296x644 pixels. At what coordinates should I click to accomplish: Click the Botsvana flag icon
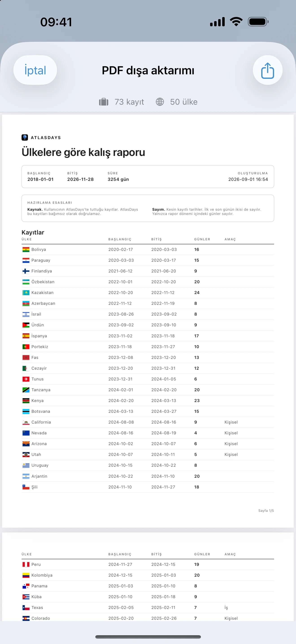pos(26,411)
